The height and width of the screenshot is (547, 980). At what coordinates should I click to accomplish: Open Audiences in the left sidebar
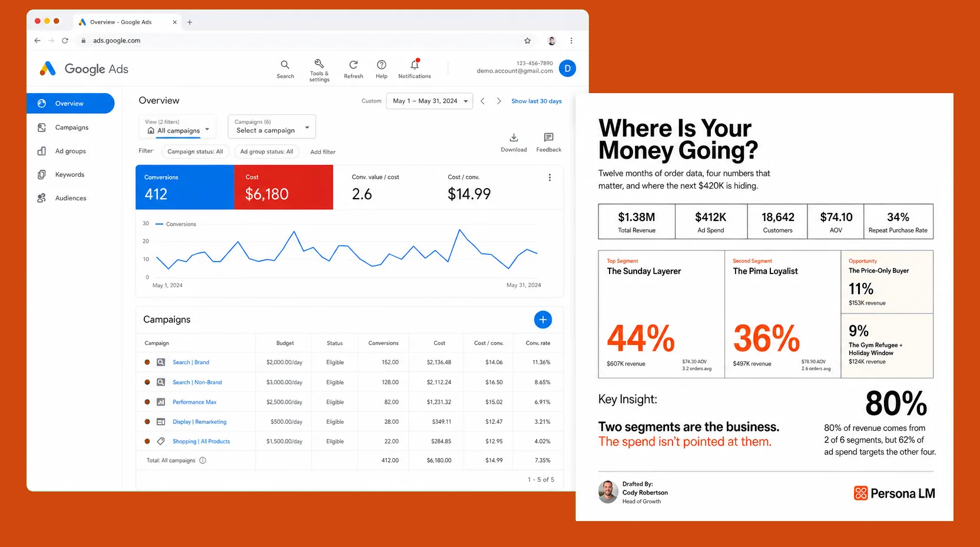(x=71, y=198)
